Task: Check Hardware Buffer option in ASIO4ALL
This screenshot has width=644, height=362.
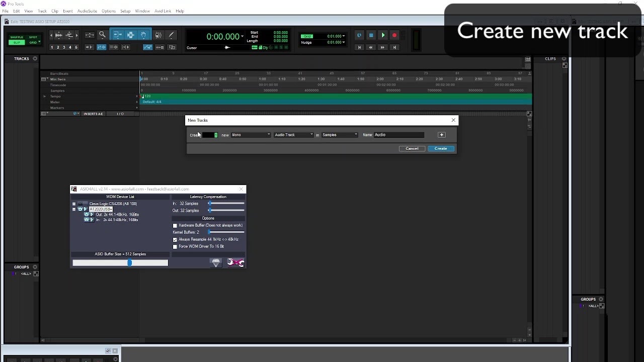Action: (x=175, y=226)
